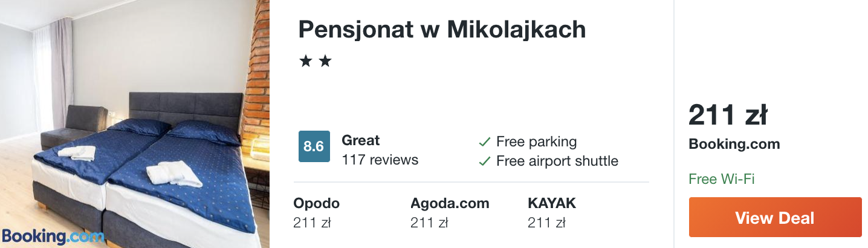Click the Booking.com logo on the photo
The height and width of the screenshot is (248, 868).
53,237
